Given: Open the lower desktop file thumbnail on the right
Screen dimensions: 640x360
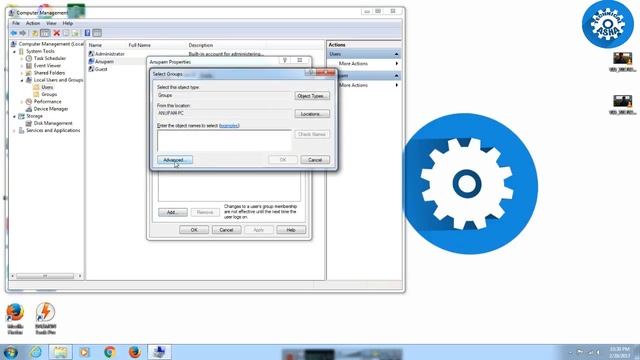Looking at the screenshot, I should click(622, 105).
